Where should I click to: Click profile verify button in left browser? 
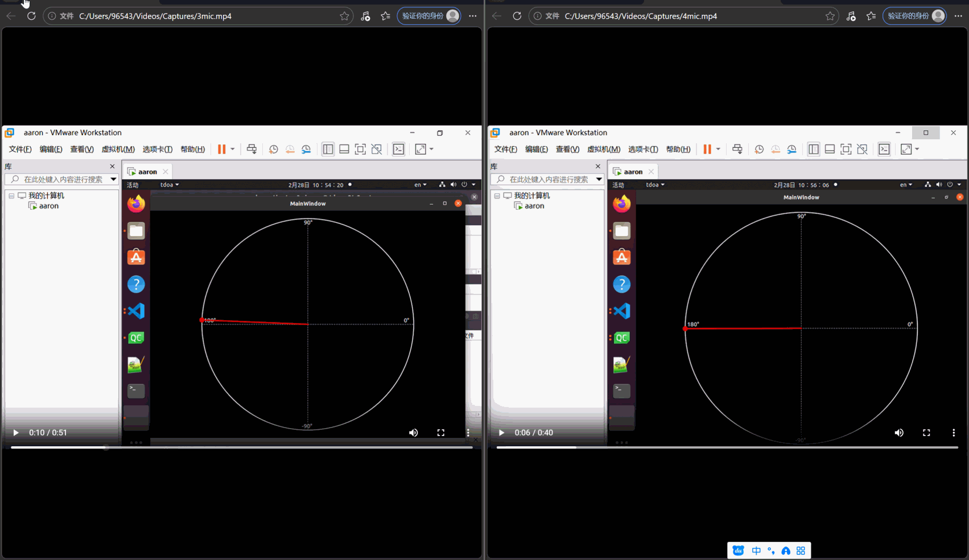[x=429, y=16]
